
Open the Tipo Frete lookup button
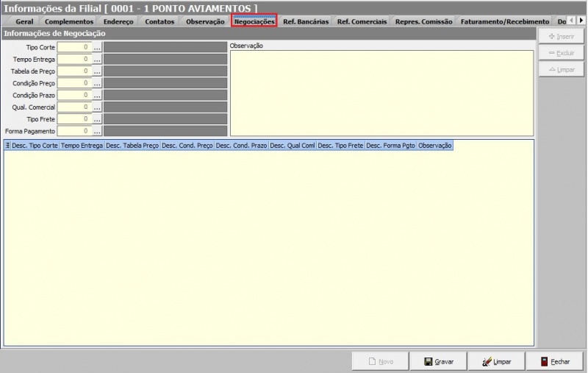pyautogui.click(x=97, y=118)
